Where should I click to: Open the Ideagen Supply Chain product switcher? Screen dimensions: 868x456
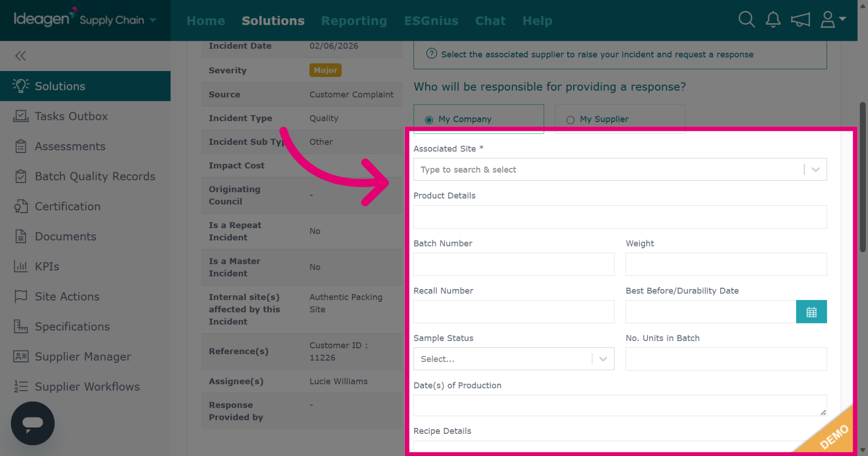85,19
